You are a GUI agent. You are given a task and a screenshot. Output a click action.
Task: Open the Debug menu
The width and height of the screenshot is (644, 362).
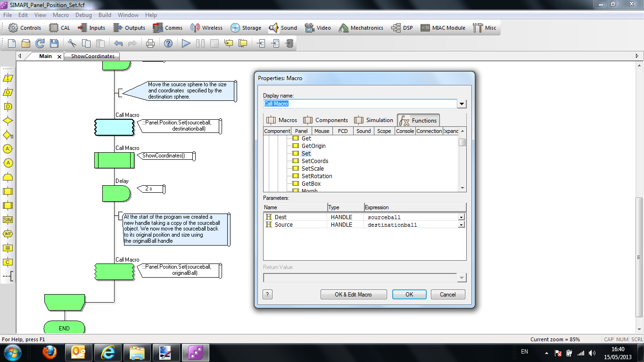[x=83, y=15]
